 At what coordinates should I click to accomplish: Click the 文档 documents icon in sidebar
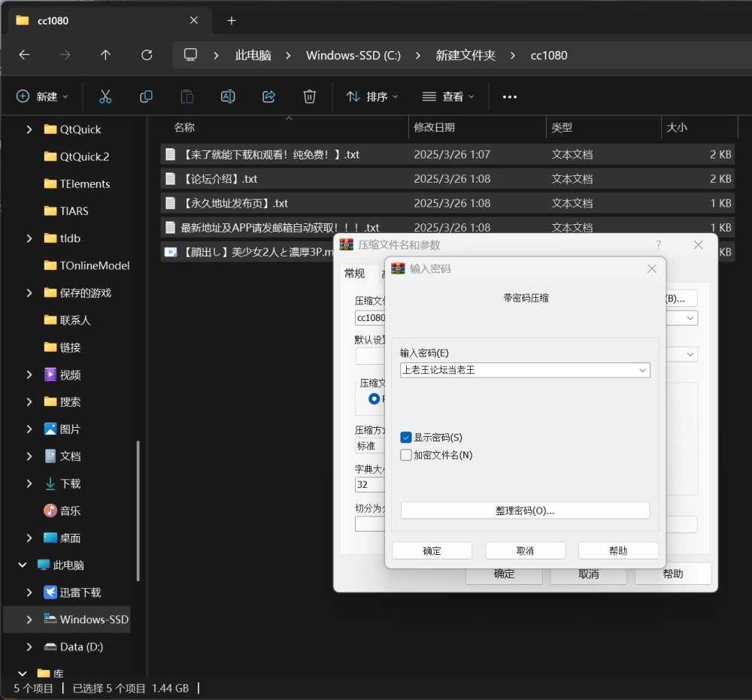pyautogui.click(x=50, y=456)
